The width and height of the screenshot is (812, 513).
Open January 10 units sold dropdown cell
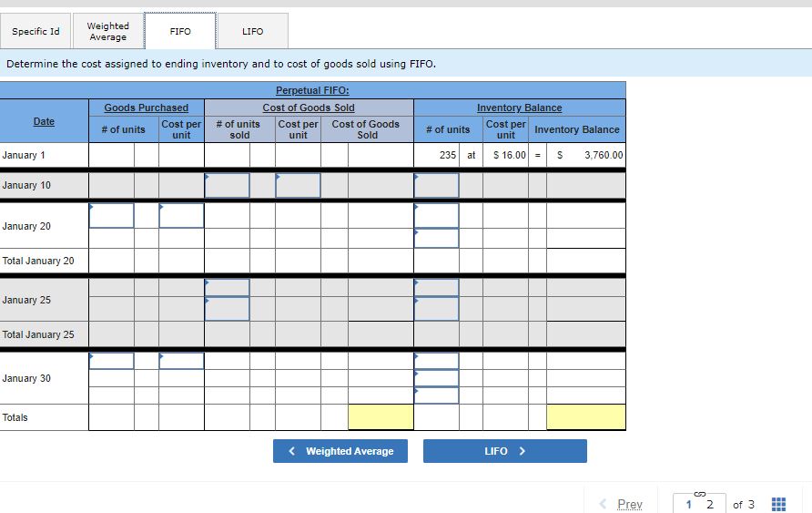(x=227, y=185)
